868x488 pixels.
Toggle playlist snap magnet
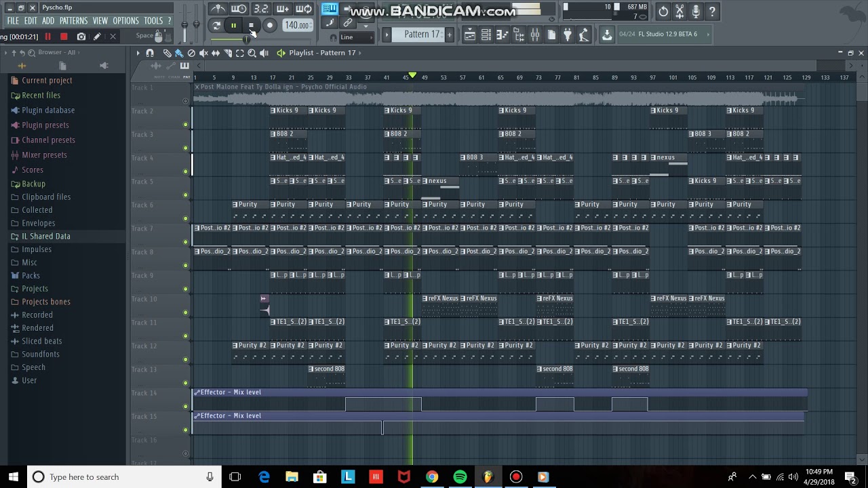tap(150, 53)
